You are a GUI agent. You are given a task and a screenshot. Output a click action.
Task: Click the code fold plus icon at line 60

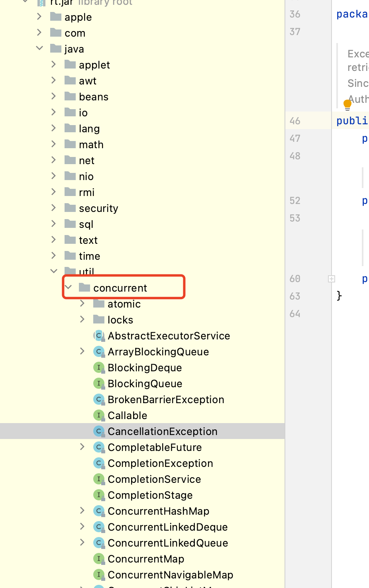(331, 279)
